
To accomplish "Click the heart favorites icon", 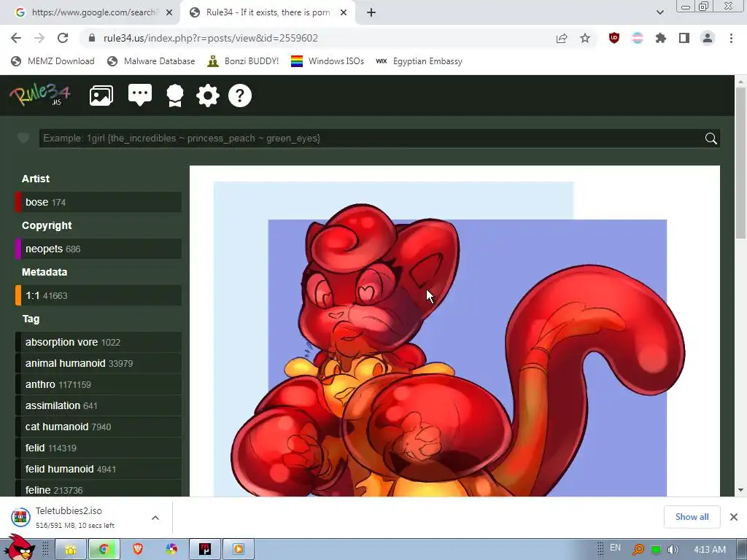I will (23, 138).
